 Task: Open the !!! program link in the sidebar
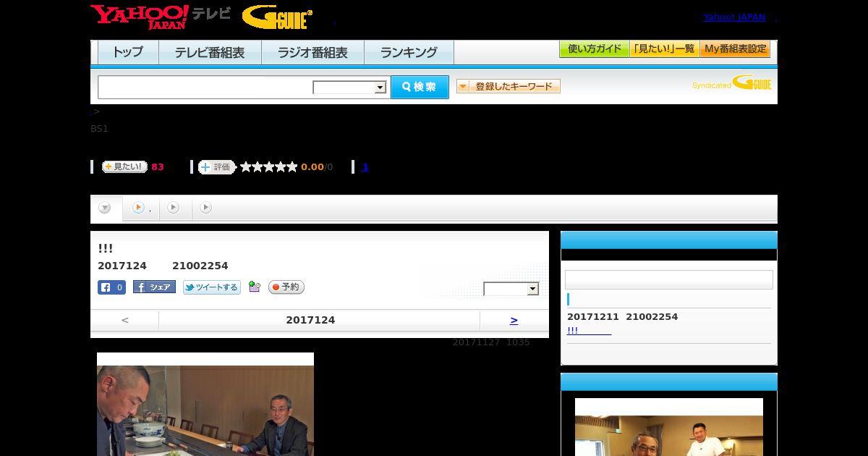tap(589, 330)
